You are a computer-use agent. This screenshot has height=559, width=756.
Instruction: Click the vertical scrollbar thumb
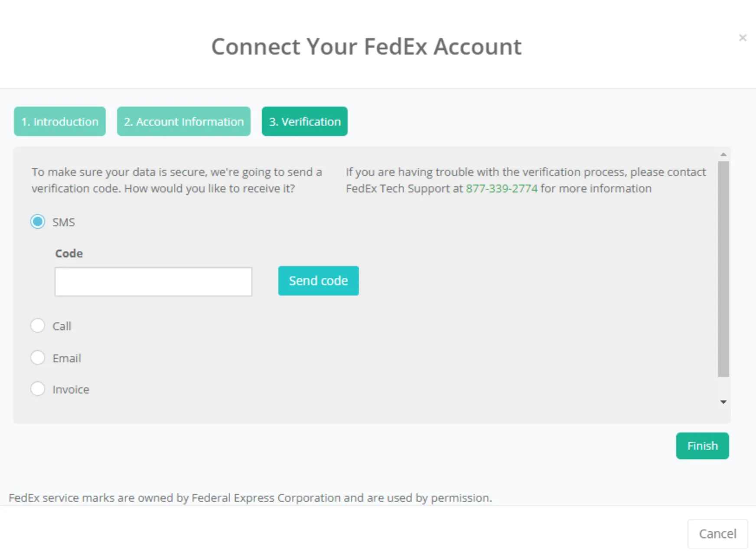tap(723, 269)
